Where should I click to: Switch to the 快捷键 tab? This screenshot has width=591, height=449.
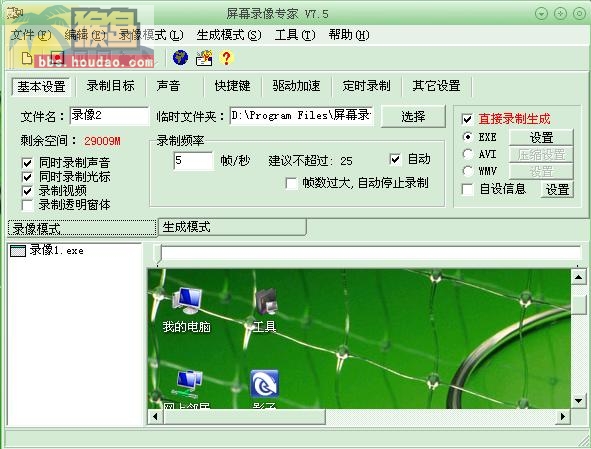[x=233, y=86]
